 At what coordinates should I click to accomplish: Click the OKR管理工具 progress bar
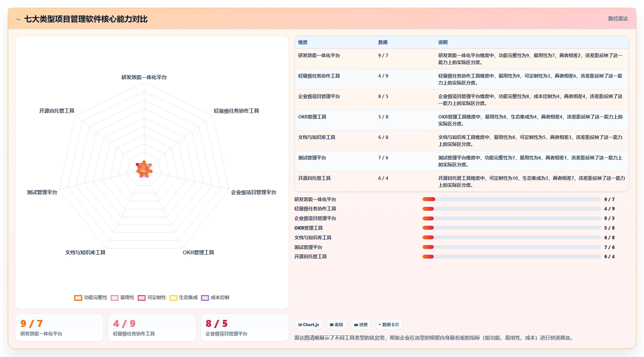512,228
